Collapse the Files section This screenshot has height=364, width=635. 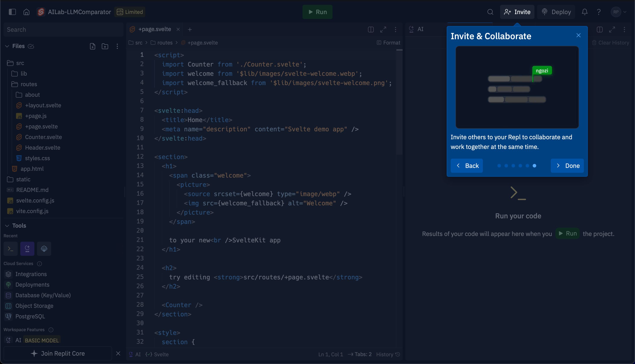coord(7,46)
